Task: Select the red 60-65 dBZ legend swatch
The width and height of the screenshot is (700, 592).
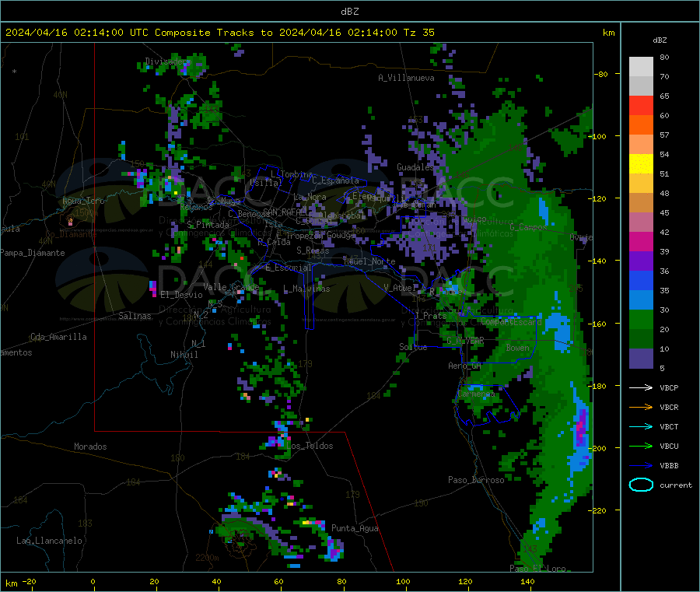Action: click(641, 105)
